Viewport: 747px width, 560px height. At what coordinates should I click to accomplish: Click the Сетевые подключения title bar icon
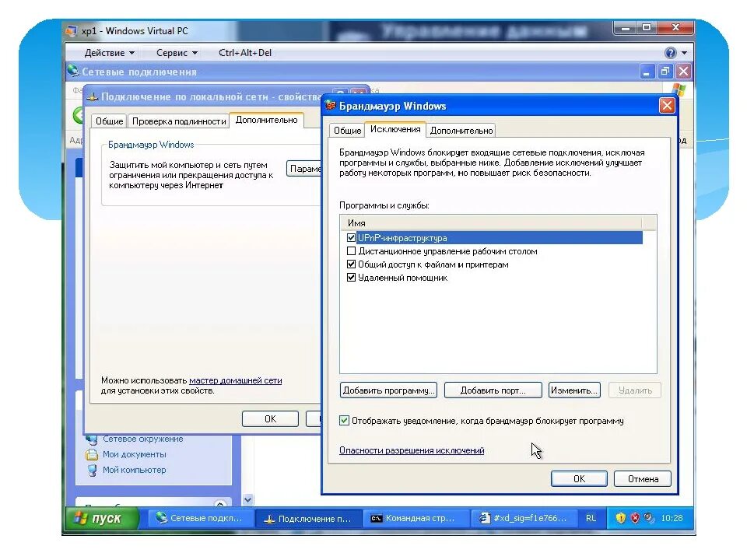click(73, 71)
